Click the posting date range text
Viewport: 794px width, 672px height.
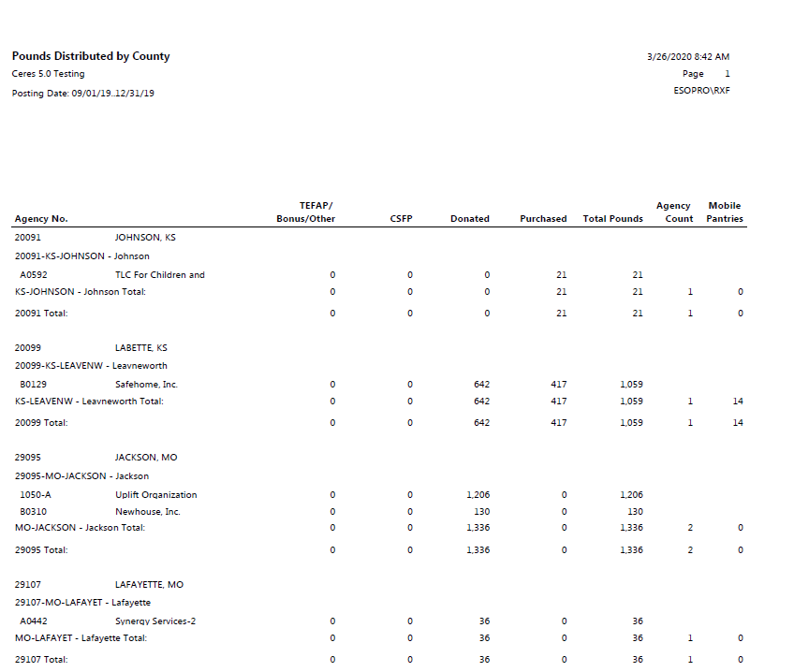[x=83, y=94]
